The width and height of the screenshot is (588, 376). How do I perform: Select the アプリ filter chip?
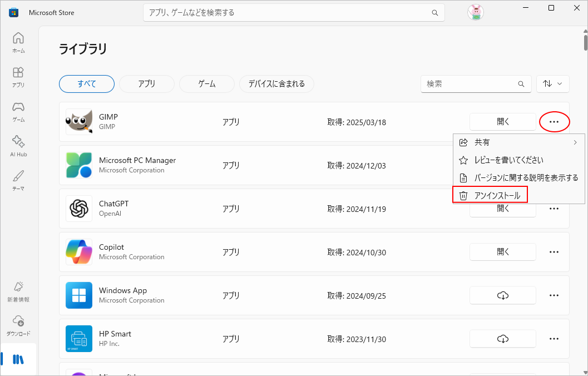147,84
